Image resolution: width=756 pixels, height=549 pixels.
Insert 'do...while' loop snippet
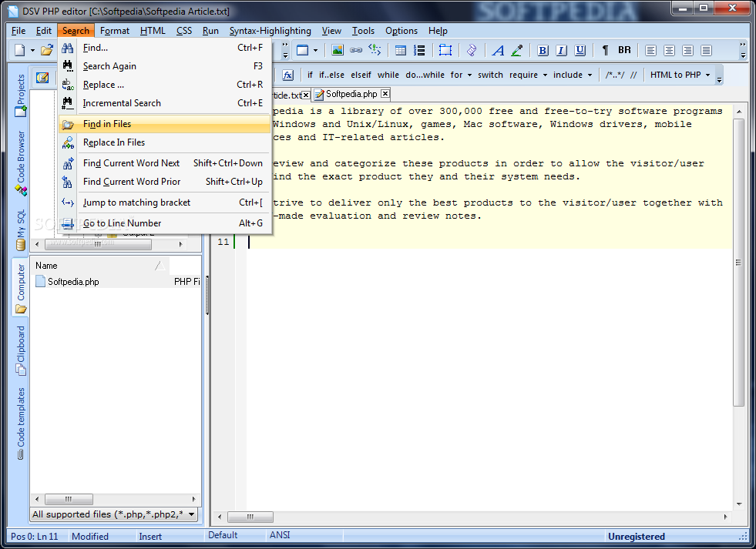425,75
